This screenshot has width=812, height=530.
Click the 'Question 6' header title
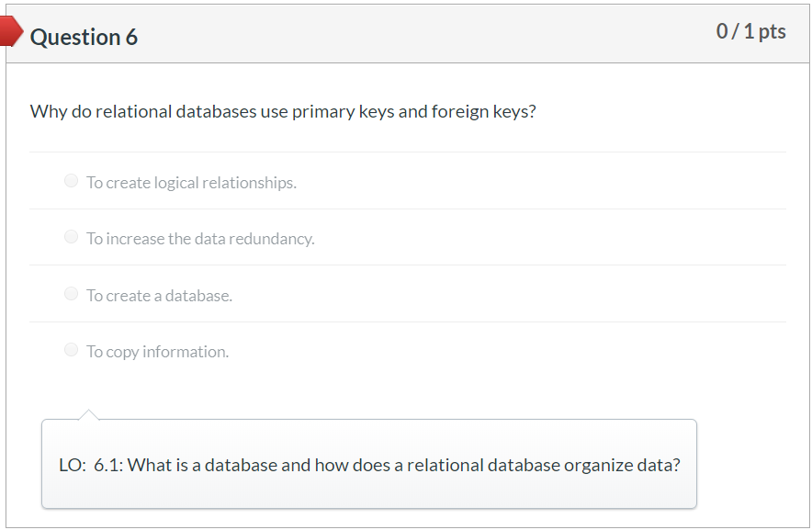click(x=82, y=38)
